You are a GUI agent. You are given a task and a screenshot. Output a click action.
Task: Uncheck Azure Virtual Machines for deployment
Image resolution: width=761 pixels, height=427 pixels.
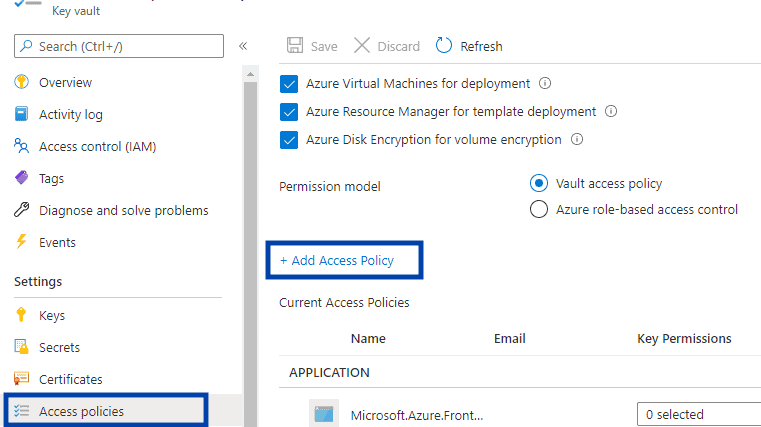(x=289, y=84)
